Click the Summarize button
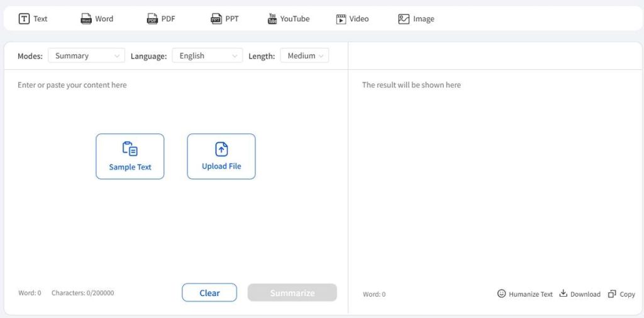 292,293
